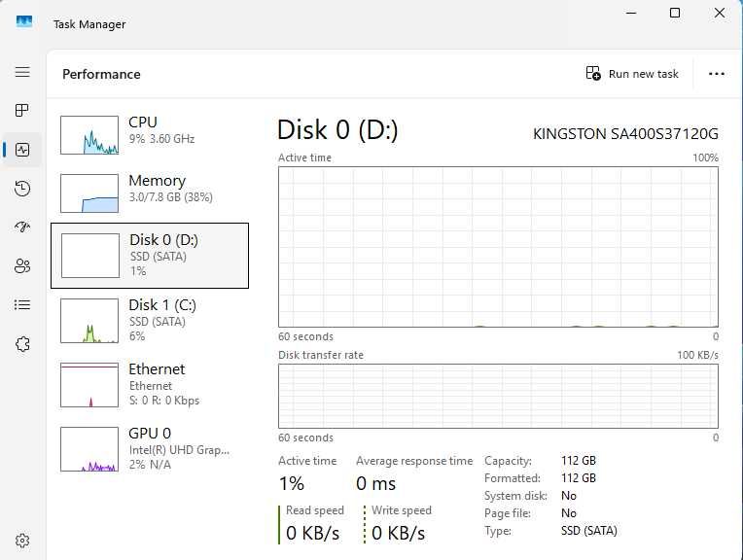Click the 3.0/7.8 GB (38%) memory reading
This screenshot has width=743, height=560.
170,197
